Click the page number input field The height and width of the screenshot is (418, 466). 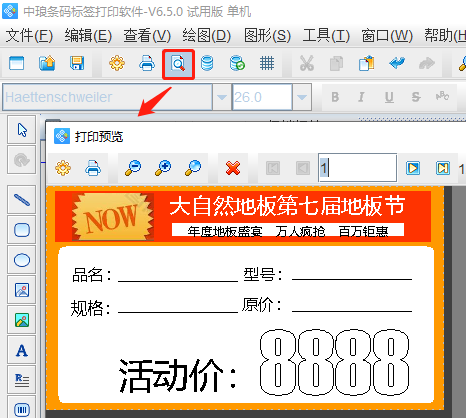(x=357, y=168)
